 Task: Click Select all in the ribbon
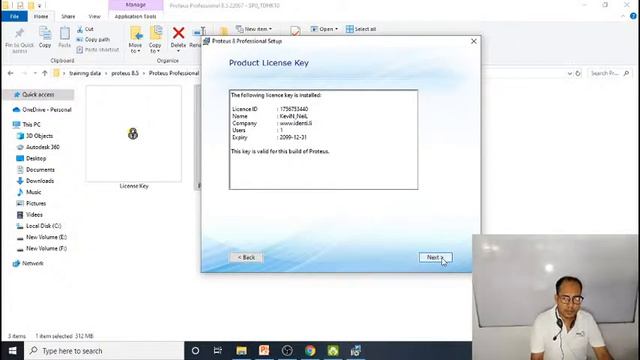(x=361, y=29)
